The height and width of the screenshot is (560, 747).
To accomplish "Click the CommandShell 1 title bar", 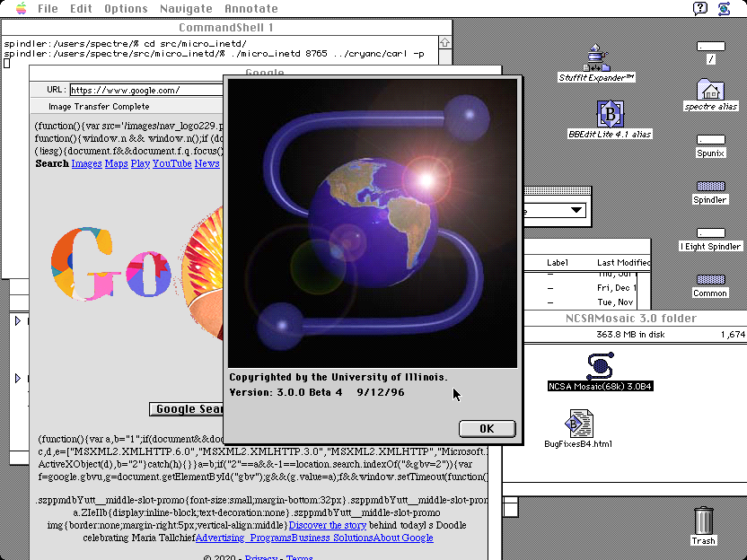I will click(226, 27).
